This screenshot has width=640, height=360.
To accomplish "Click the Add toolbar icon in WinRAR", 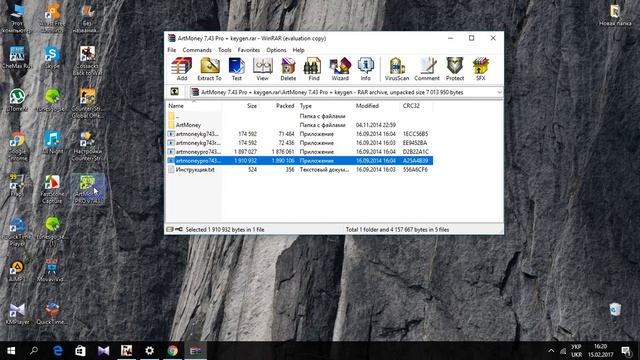I will click(x=182, y=69).
